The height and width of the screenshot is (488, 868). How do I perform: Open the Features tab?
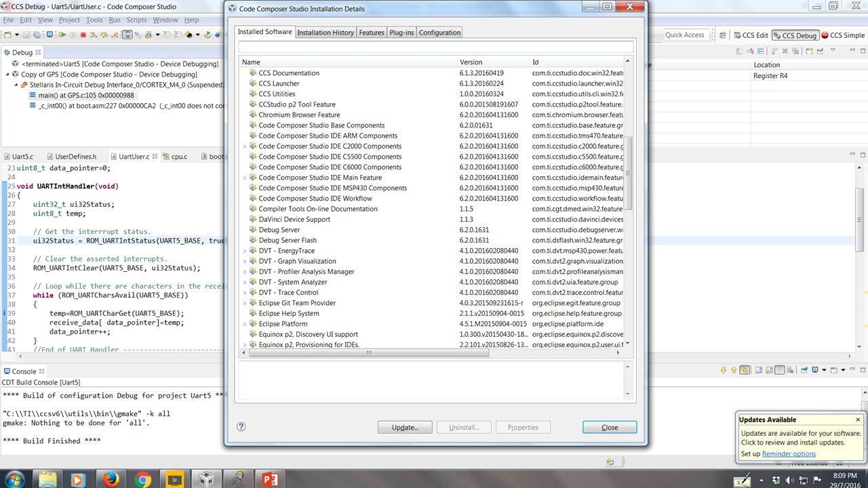tap(372, 33)
